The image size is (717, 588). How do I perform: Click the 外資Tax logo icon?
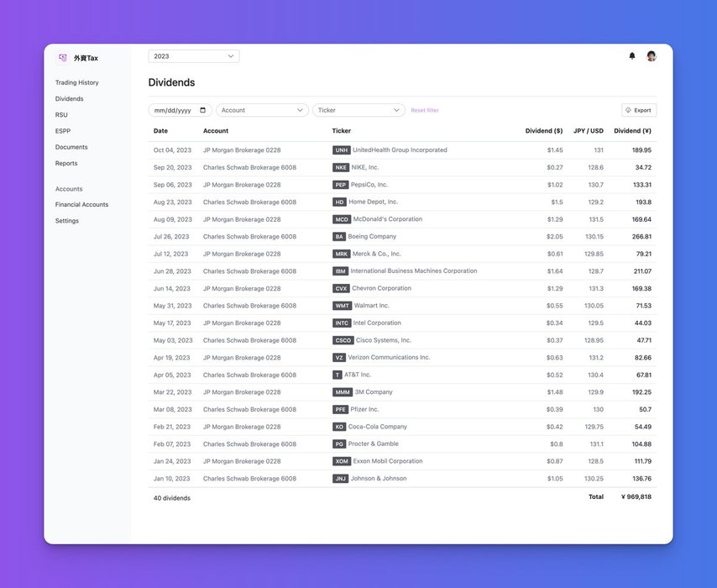pos(63,58)
